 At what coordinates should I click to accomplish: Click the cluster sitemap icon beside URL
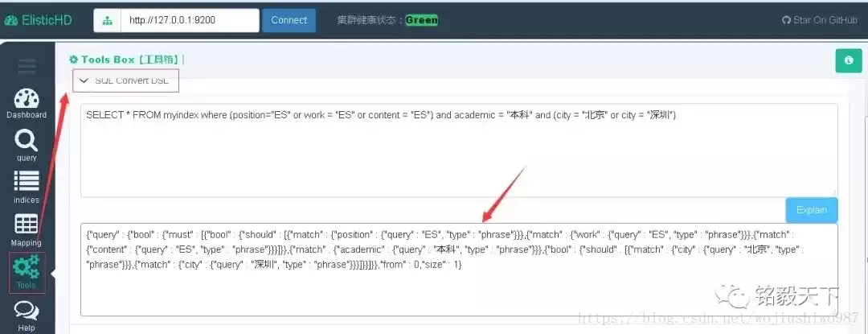[x=108, y=20]
